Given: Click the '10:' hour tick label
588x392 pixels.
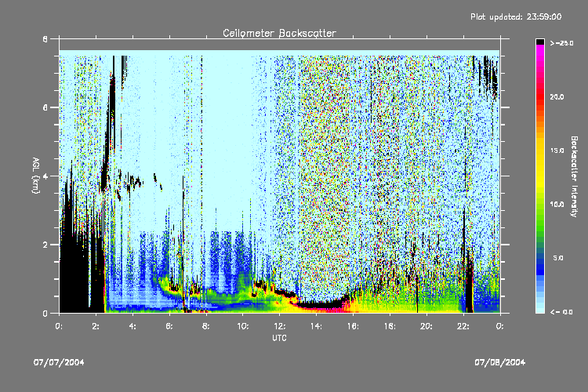Looking at the screenshot, I should 242,326.
